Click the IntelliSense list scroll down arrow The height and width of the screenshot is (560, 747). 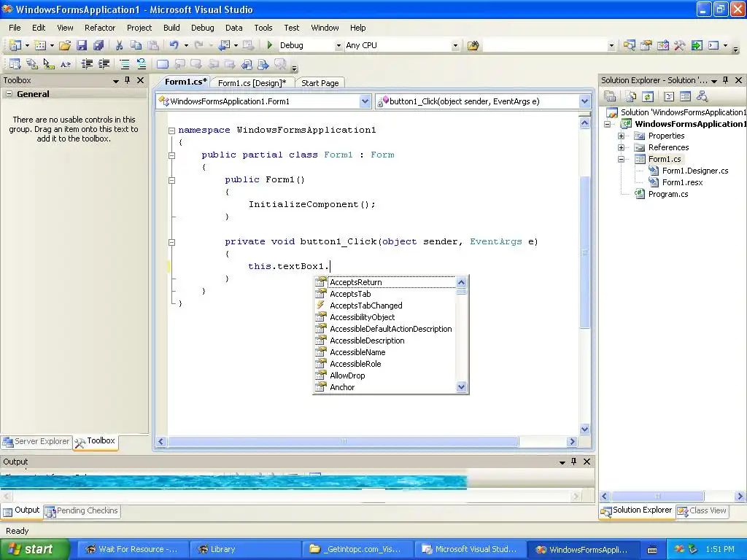pyautogui.click(x=461, y=387)
